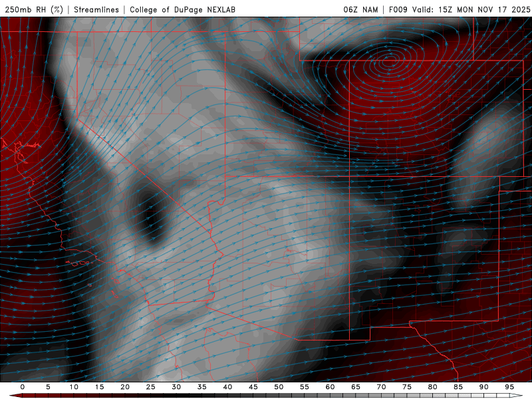Click the colorbar label '45'
The width and height of the screenshot is (532, 399).
tap(253, 387)
